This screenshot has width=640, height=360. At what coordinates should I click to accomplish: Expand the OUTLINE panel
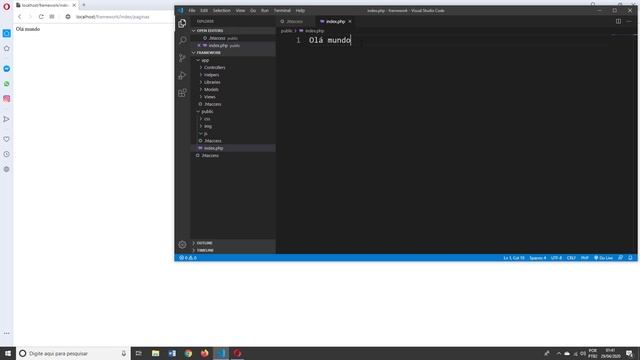[x=233, y=243]
